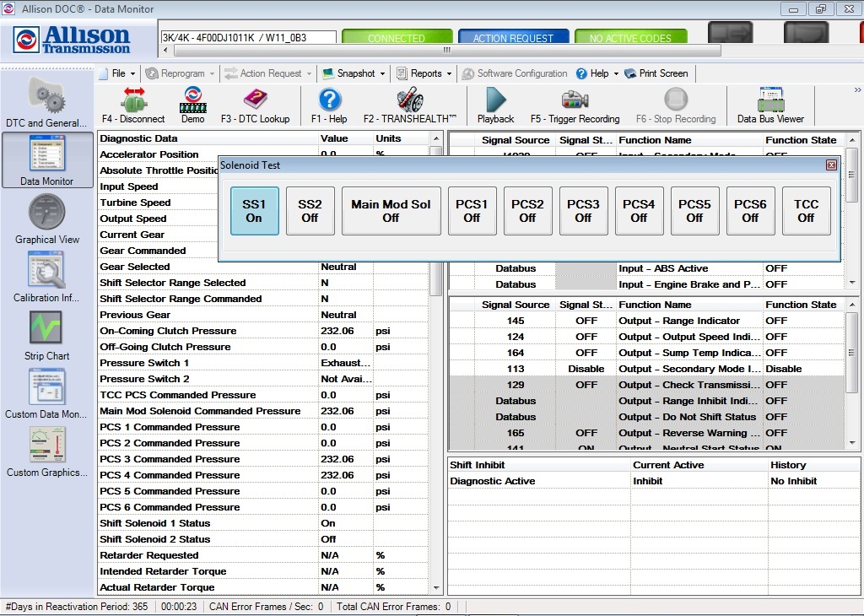864x616 pixels.
Task: Toggle Main Mod Sol solenoid
Action: pyautogui.click(x=391, y=211)
